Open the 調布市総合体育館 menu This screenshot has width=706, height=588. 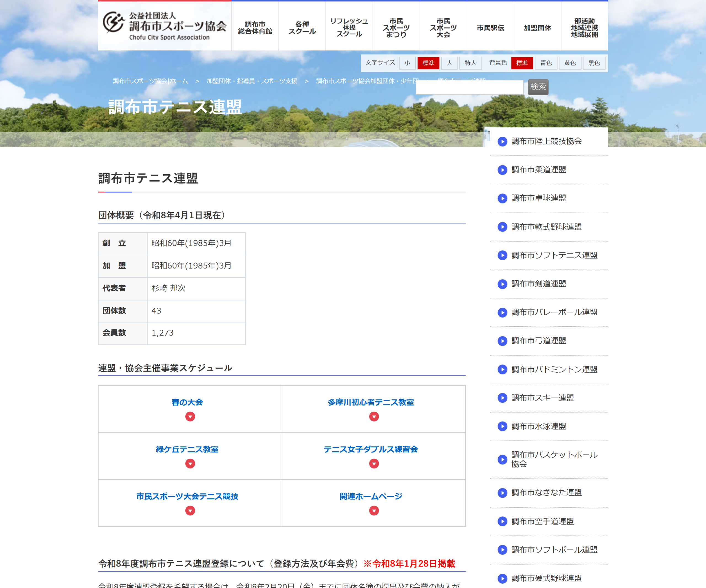[x=255, y=26]
